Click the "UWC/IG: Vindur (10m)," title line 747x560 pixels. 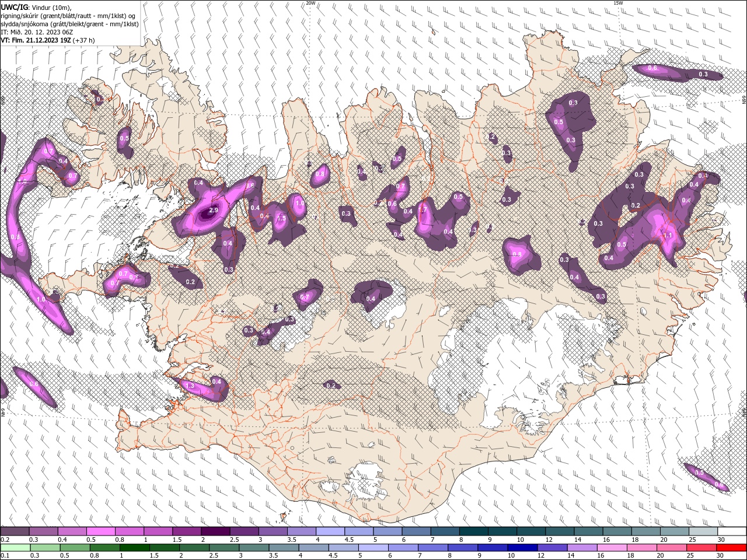(x=36, y=7)
